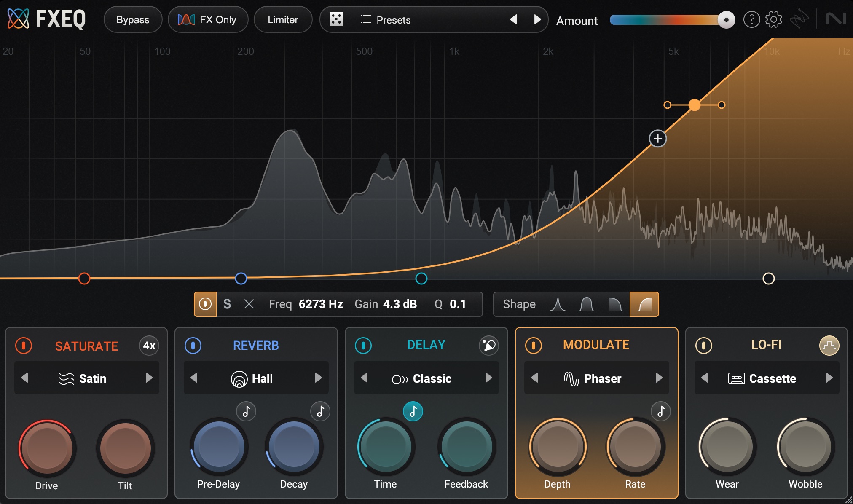The width and height of the screenshot is (853, 504).
Task: Open the settings gear icon
Action: click(x=773, y=19)
